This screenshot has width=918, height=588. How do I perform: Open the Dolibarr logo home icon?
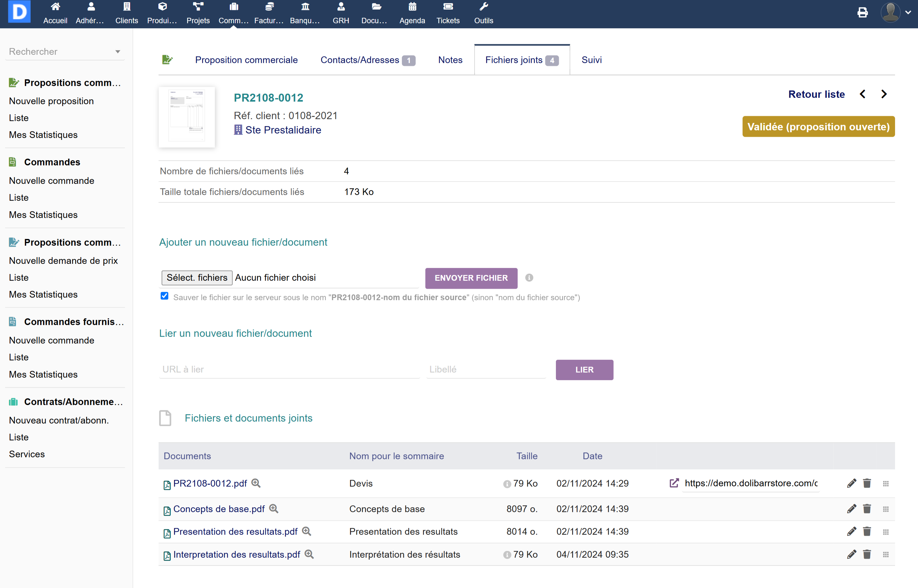19,12
